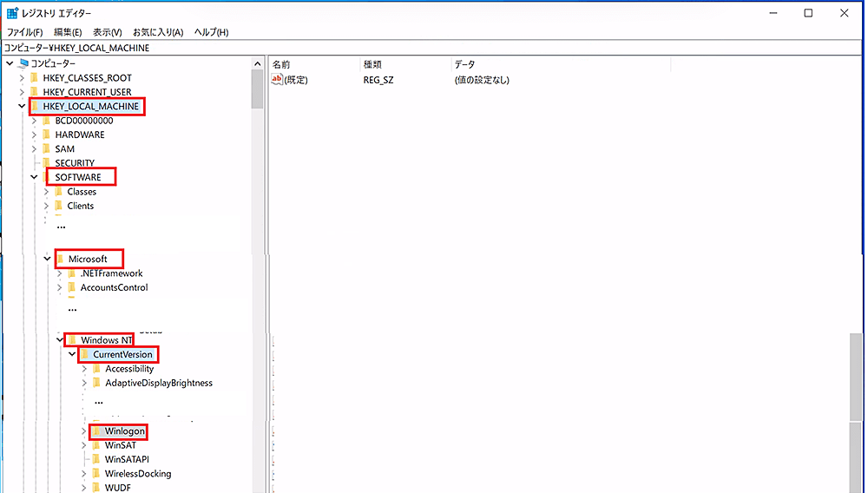Collapse the SOFTWARE key arrow
Viewport: 868px width, 493px height.
tap(34, 178)
